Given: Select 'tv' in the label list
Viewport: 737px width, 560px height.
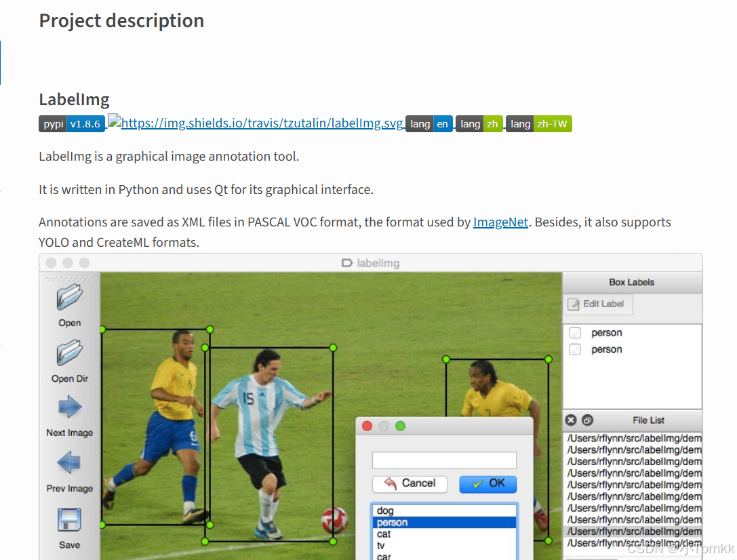Looking at the screenshot, I should [x=444, y=546].
